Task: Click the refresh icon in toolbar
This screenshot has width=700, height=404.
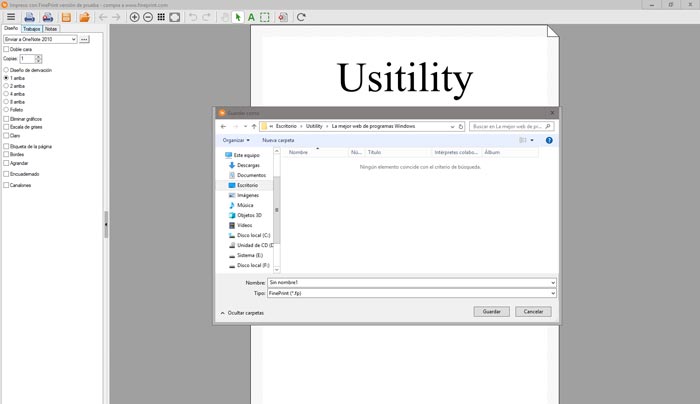Action: tap(301, 17)
